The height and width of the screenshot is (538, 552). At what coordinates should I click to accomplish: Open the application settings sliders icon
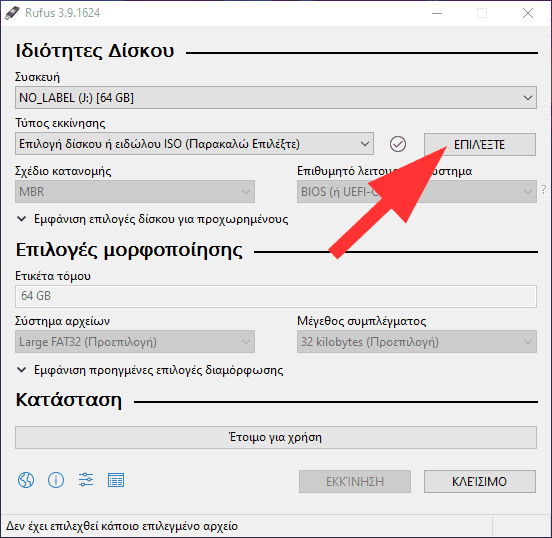tap(86, 480)
